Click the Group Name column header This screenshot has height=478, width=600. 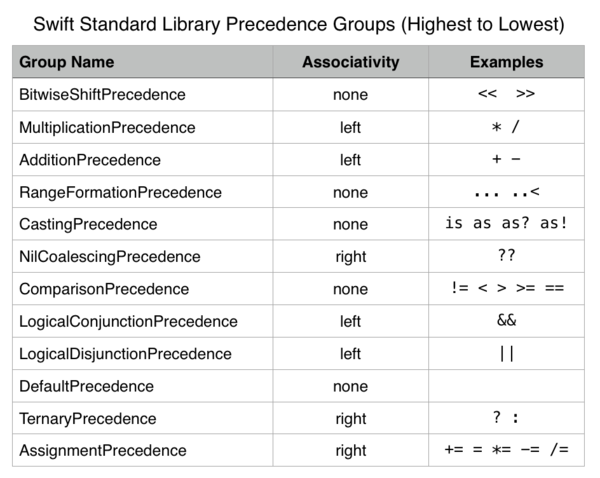coord(67,62)
